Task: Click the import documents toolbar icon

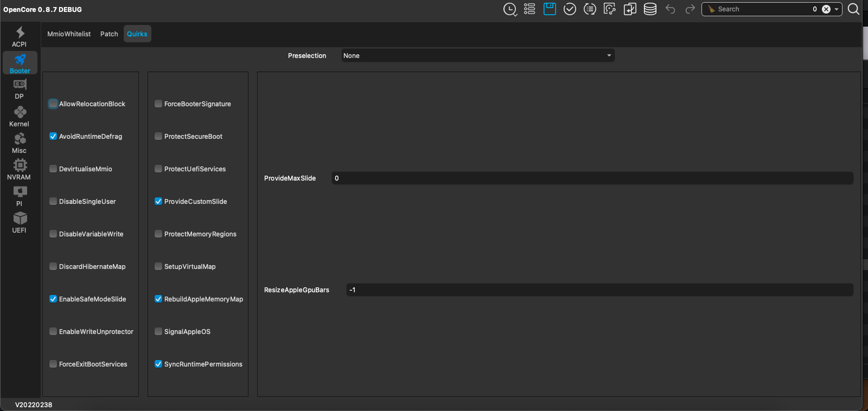Action: 630,9
